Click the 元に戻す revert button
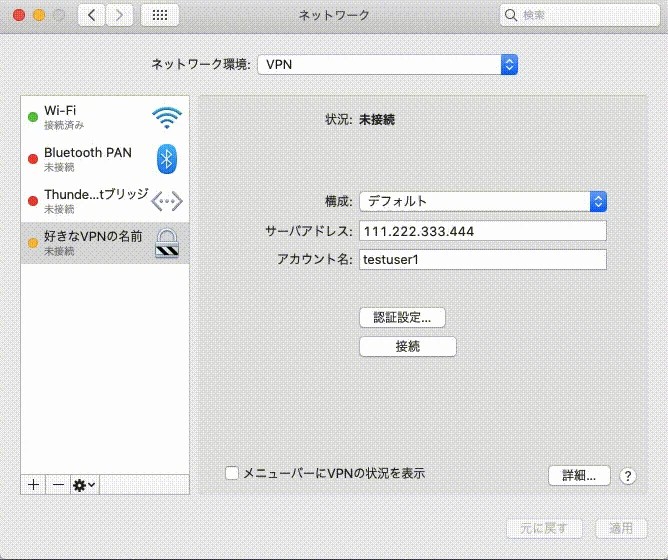Screen dimensions: 668x560 [544, 528]
